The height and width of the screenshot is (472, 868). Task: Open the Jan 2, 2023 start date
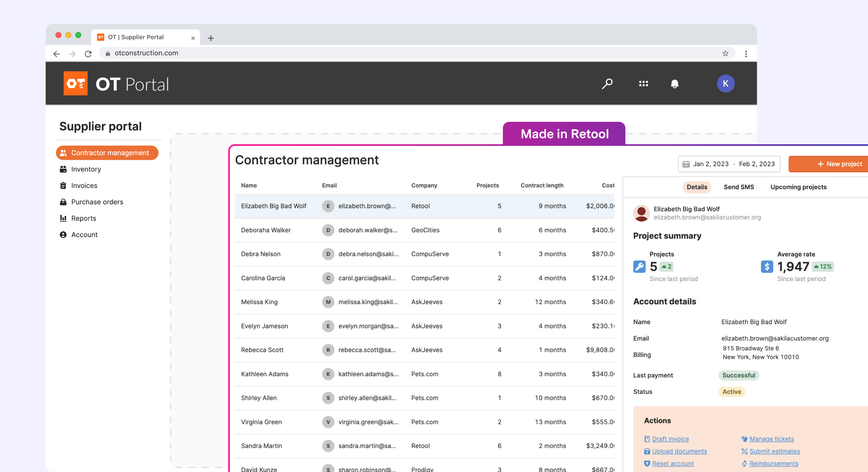[711, 164]
